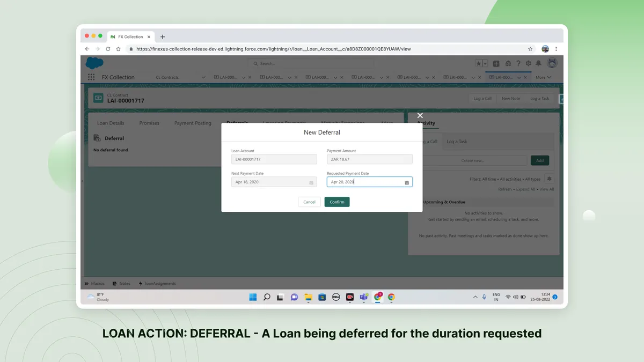Viewport: 644px width, 362px height.
Task: Show hidden system tray icons chevron
Action: pos(475,297)
